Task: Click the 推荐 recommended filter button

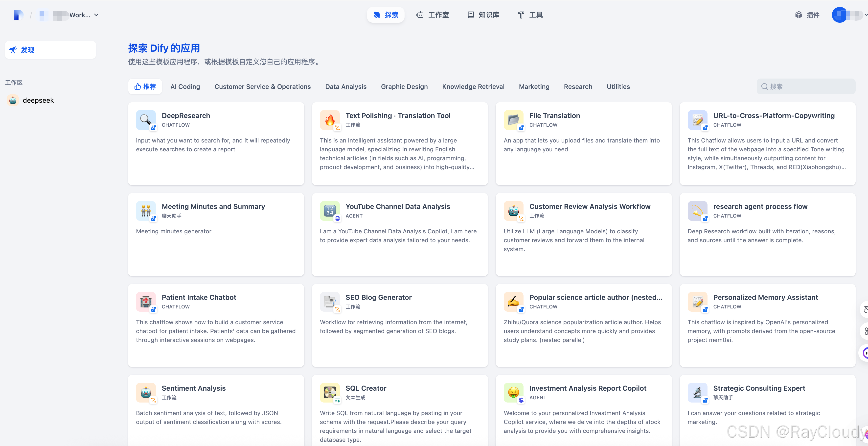Action: [145, 86]
